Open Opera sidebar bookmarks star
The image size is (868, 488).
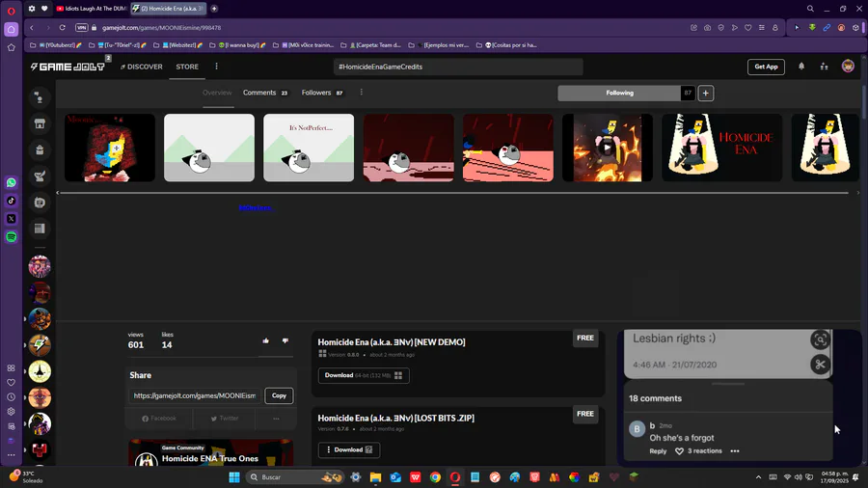tap(11, 47)
